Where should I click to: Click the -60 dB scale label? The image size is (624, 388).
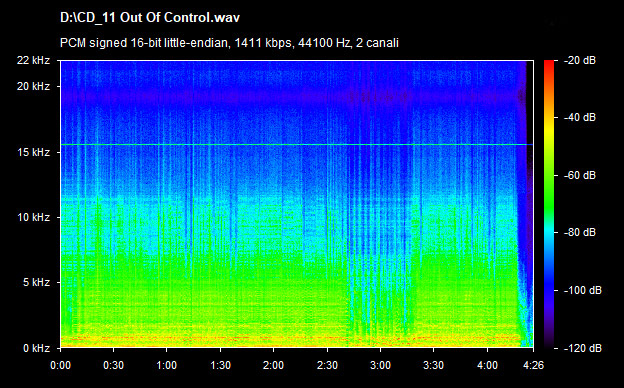tap(579, 175)
